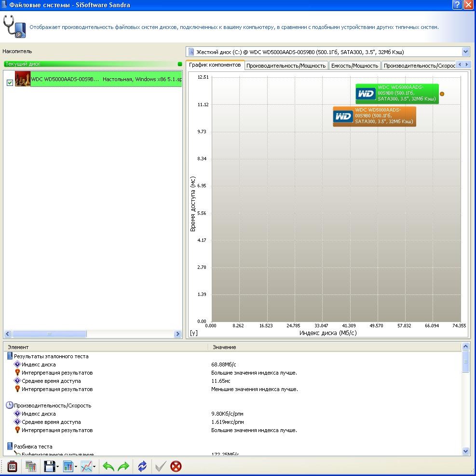This screenshot has width=476, height=476.
Task: Click the WD logo on green chart label
Action: (366, 94)
